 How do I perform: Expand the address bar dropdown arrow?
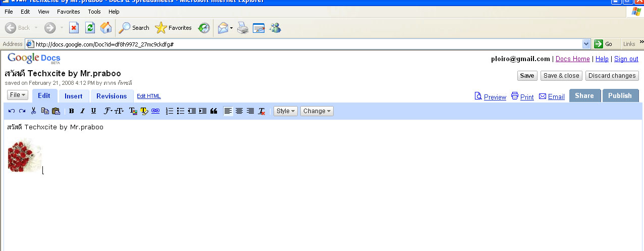[586, 44]
